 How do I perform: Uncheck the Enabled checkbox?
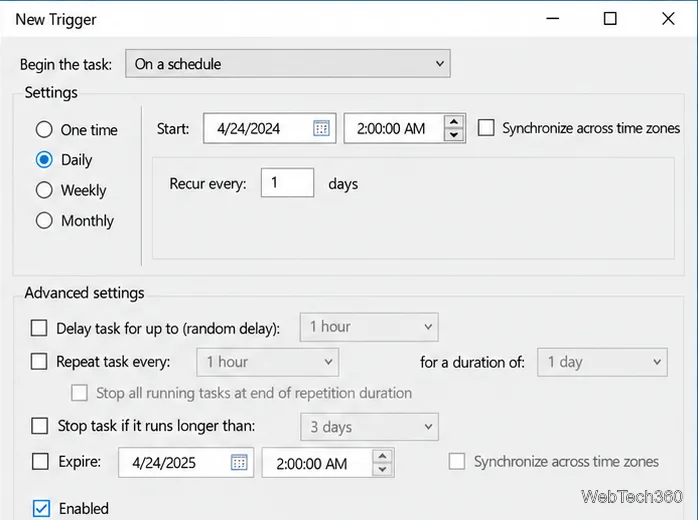pos(41,508)
